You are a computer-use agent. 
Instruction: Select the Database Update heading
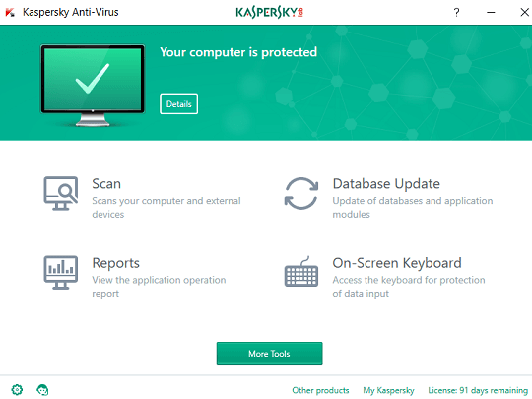point(386,184)
